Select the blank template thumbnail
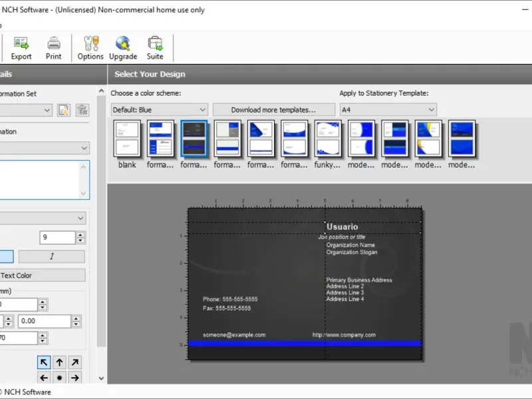 [127, 138]
